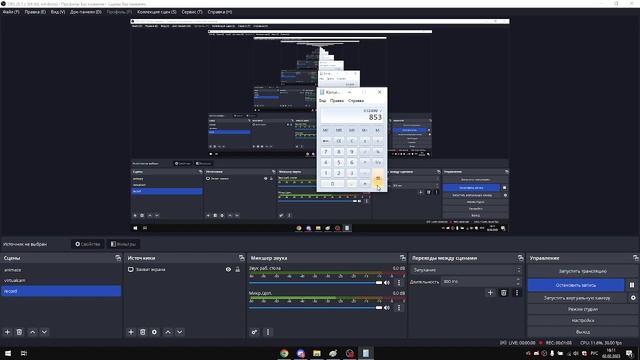This screenshot has width=640, height=360.
Task: Open options menu for Звук раб. стола
Action: point(399,282)
